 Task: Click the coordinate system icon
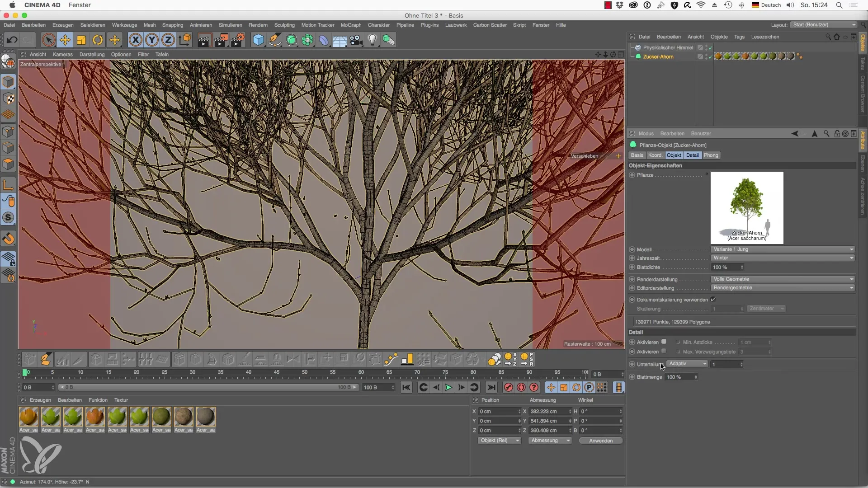(185, 40)
